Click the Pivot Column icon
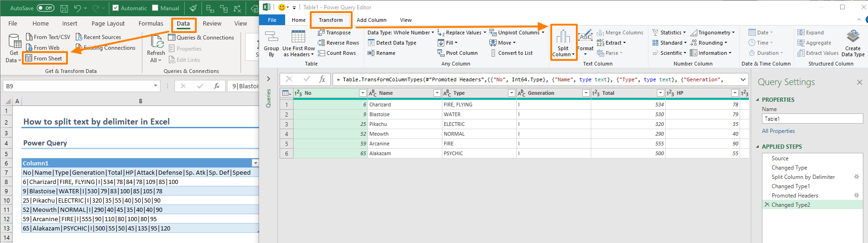 (x=441, y=53)
